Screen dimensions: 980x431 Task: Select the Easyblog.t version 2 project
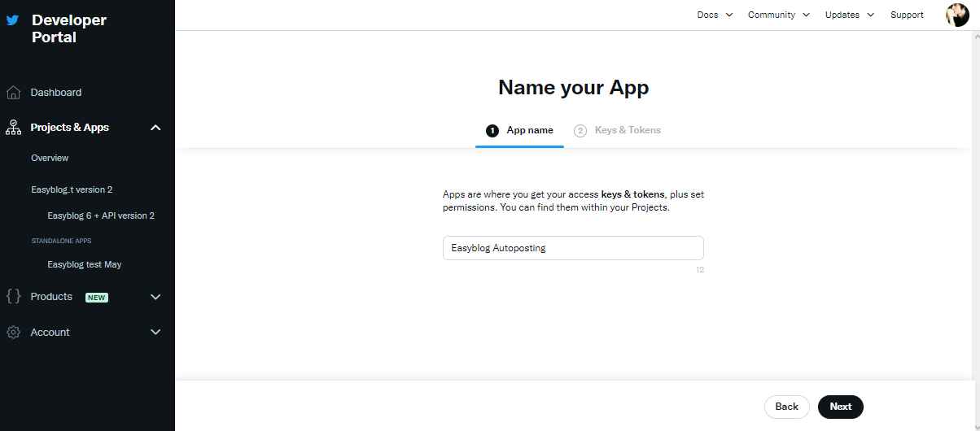pyautogui.click(x=72, y=189)
